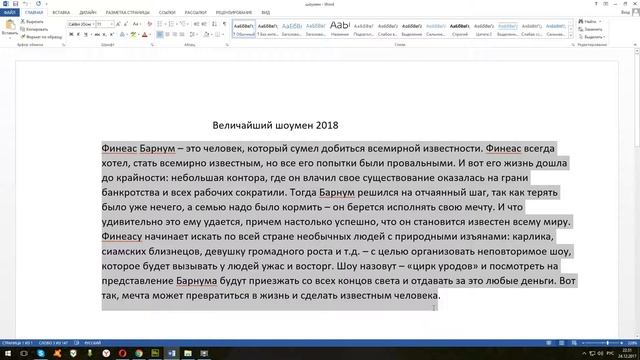Adjust the zoom slider in status bar
Screen dimensions: 640x360
coord(607,343)
